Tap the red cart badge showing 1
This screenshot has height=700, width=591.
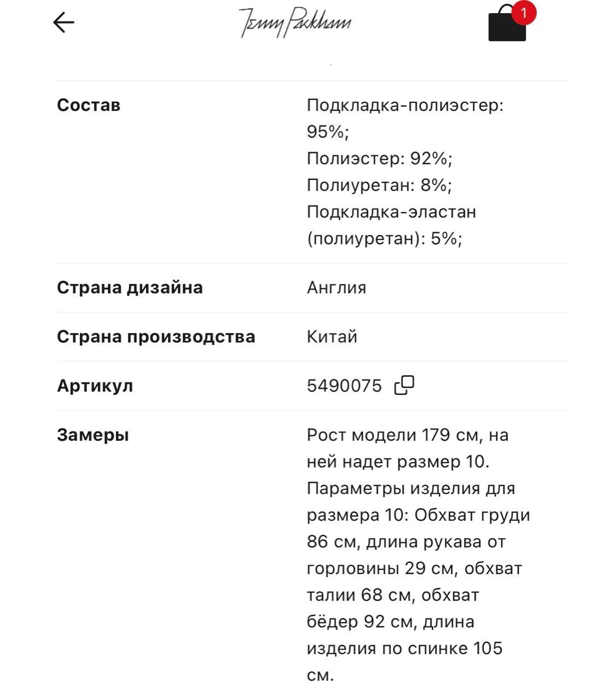tap(524, 13)
